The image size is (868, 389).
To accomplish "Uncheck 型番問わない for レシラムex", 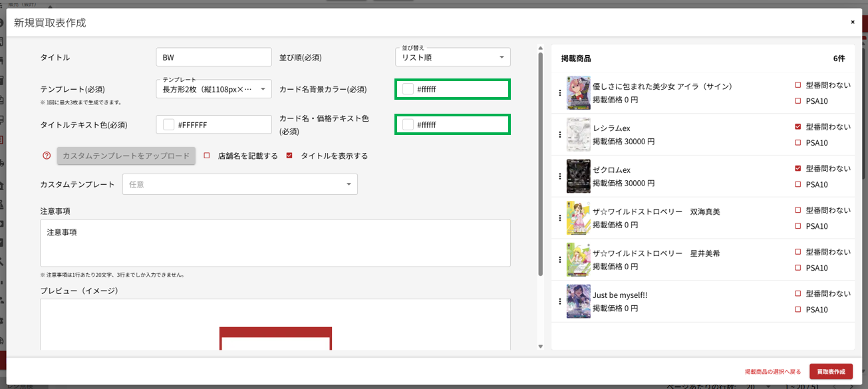I will click(x=797, y=126).
